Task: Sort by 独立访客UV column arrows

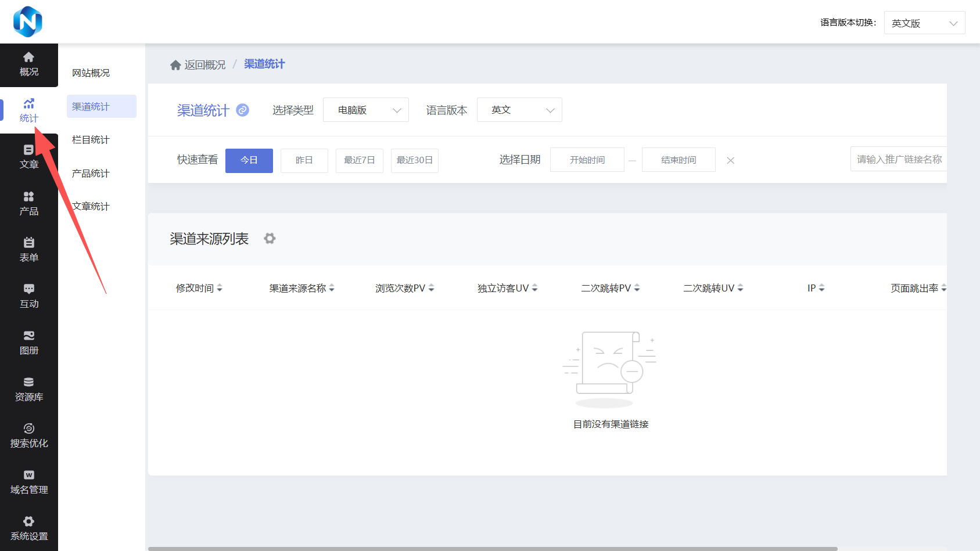Action: (x=535, y=288)
